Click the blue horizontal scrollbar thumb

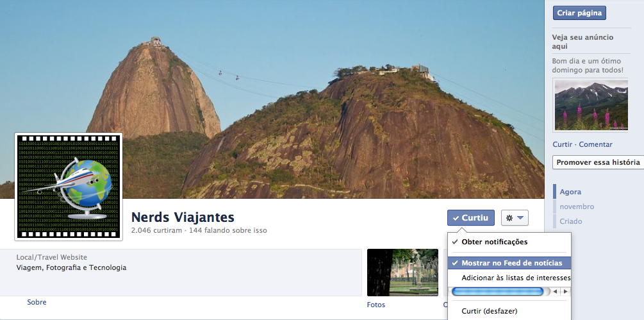pyautogui.click(x=497, y=292)
